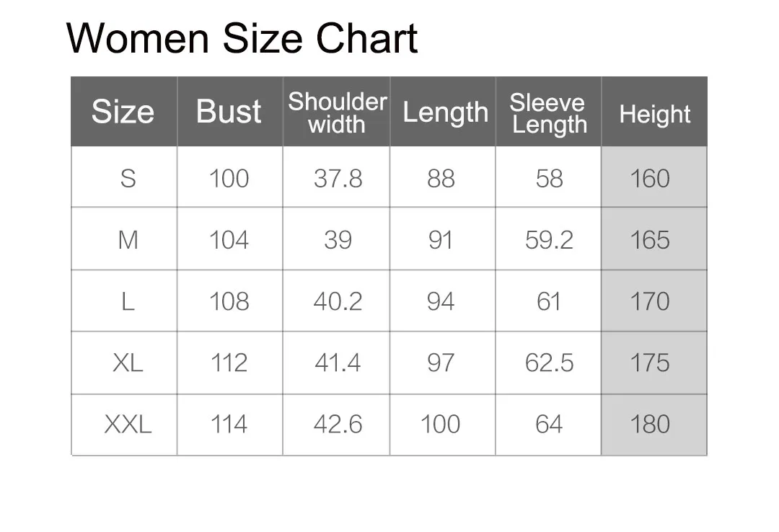The height and width of the screenshot is (532, 779).
Task: Click the Women Size Chart title
Action: [242, 39]
